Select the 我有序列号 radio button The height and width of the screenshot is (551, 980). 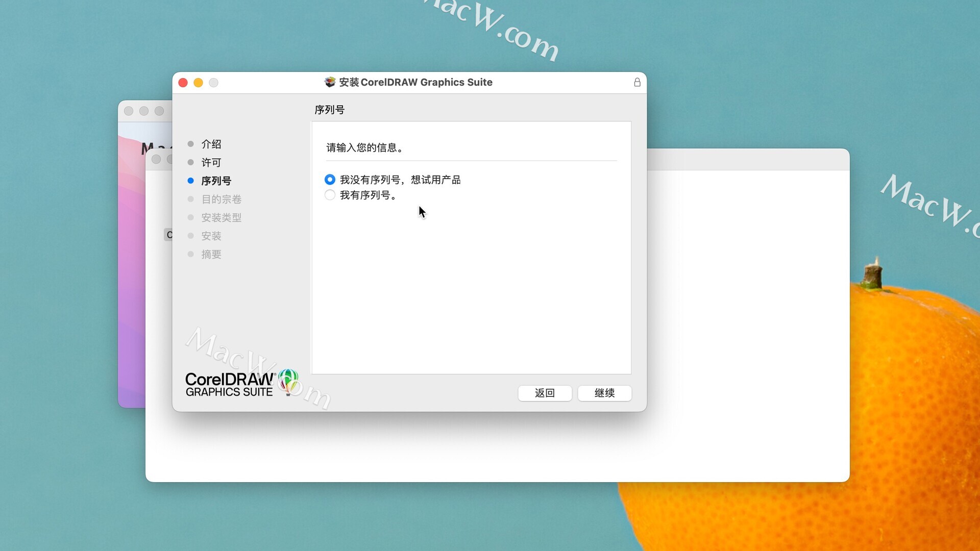pyautogui.click(x=330, y=195)
